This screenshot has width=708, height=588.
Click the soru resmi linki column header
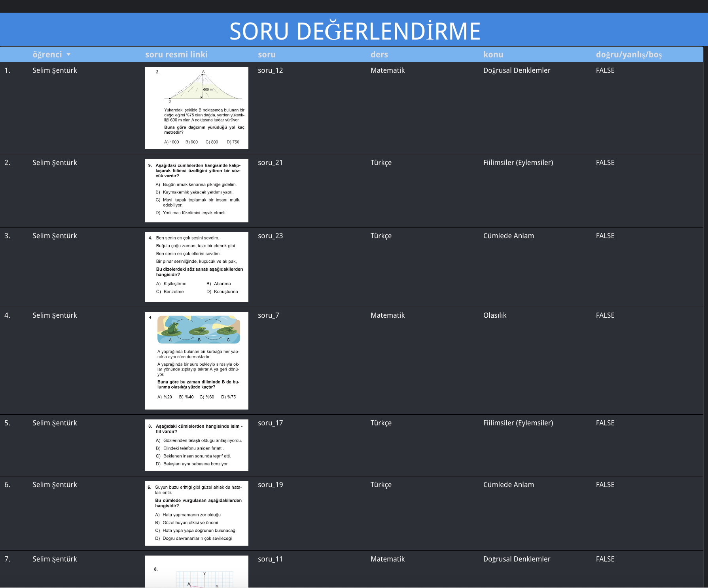[176, 55]
